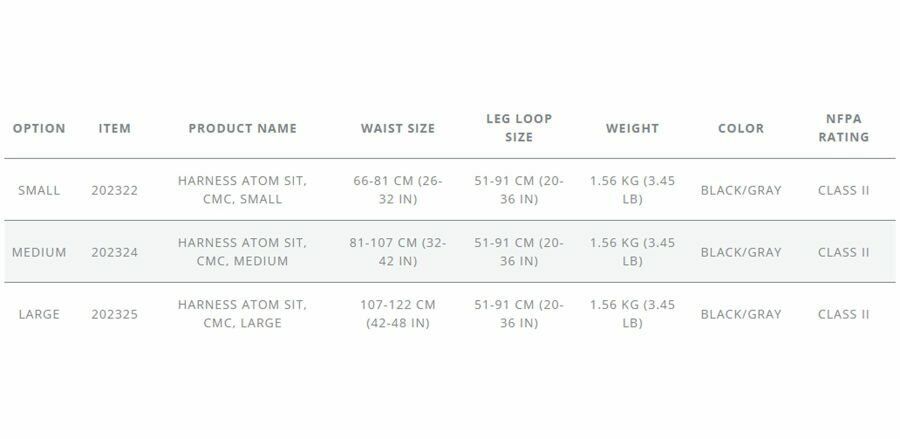The height and width of the screenshot is (439, 900).
Task: Click the PRODUCT NAME column header
Action: click(243, 128)
